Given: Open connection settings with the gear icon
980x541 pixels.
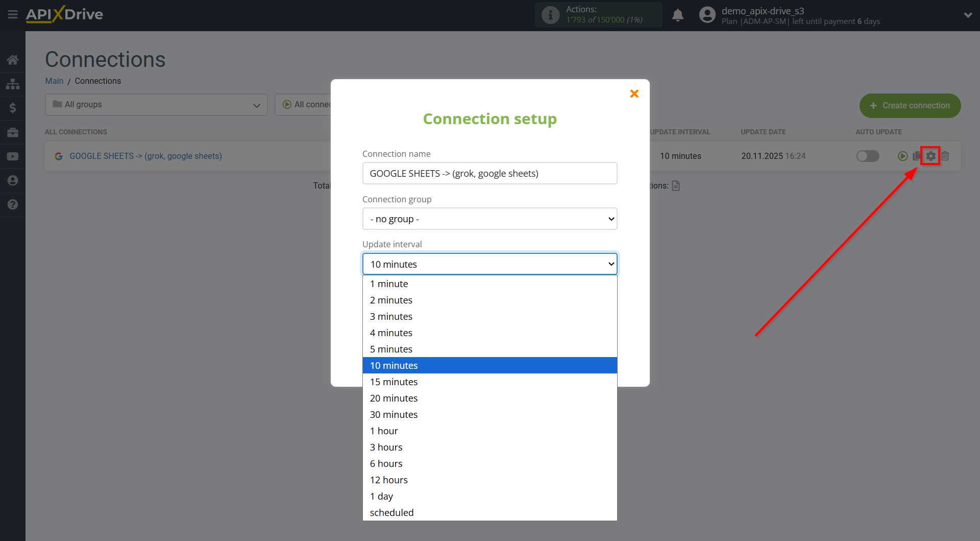Looking at the screenshot, I should pyautogui.click(x=931, y=156).
